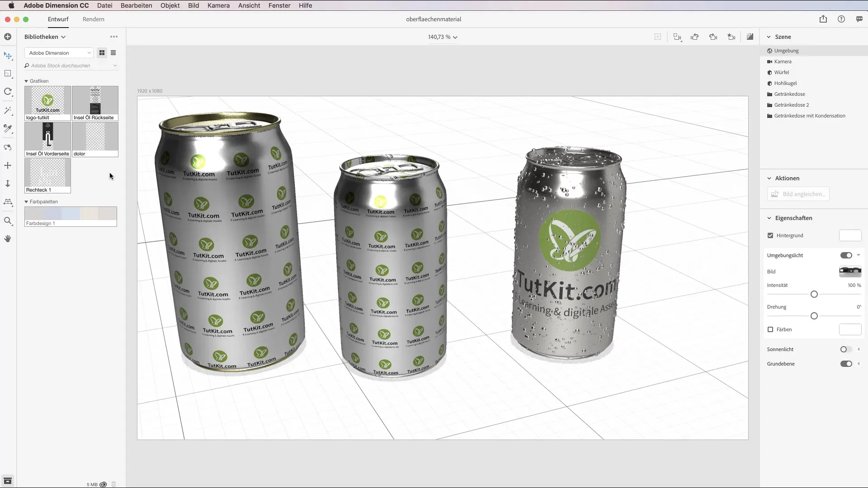This screenshot has height=488, width=868.
Task: Switch to the Rendern tab
Action: click(x=94, y=19)
